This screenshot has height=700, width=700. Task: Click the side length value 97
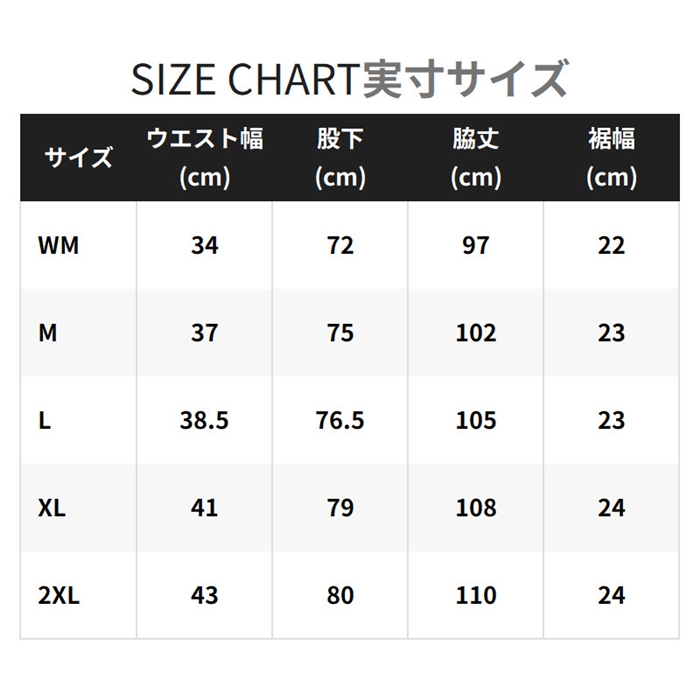click(x=475, y=246)
